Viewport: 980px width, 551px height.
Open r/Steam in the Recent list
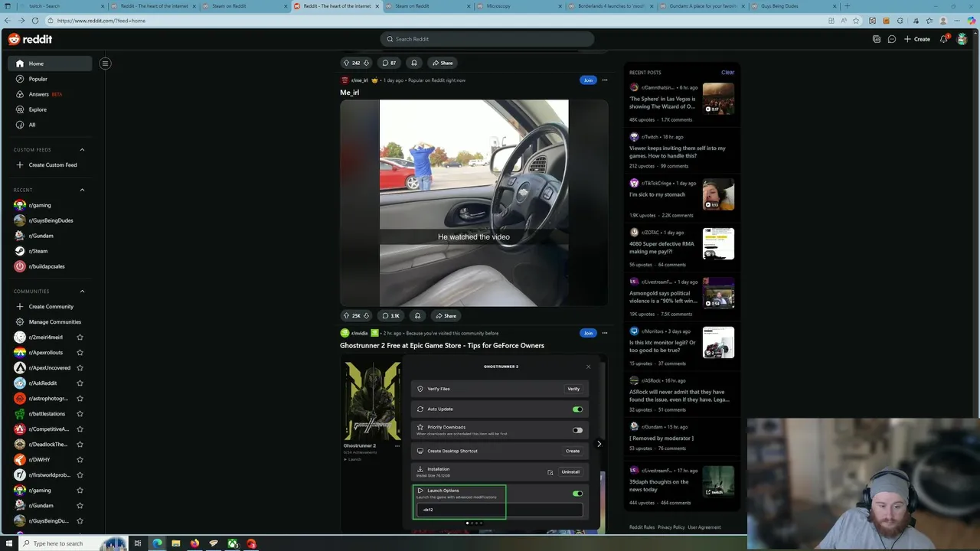click(x=50, y=251)
